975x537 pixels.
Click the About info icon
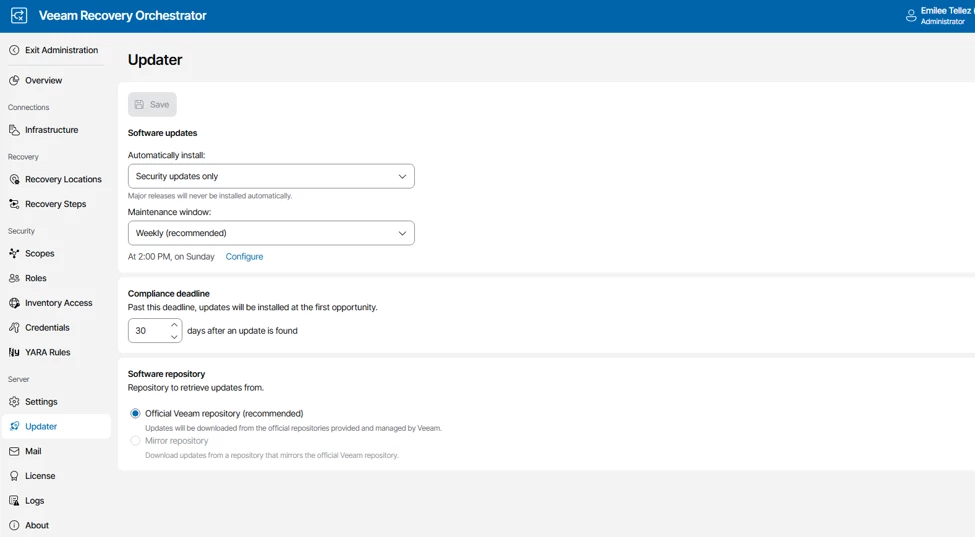[14, 525]
